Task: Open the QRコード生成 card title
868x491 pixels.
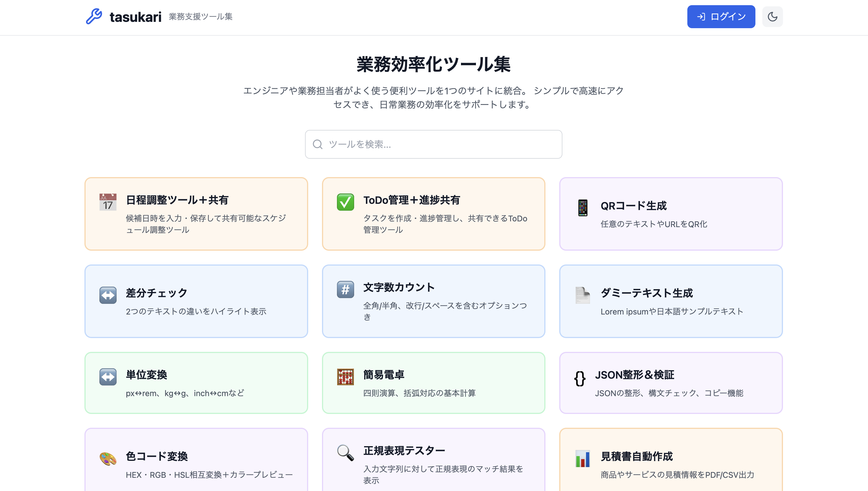Action: point(633,206)
